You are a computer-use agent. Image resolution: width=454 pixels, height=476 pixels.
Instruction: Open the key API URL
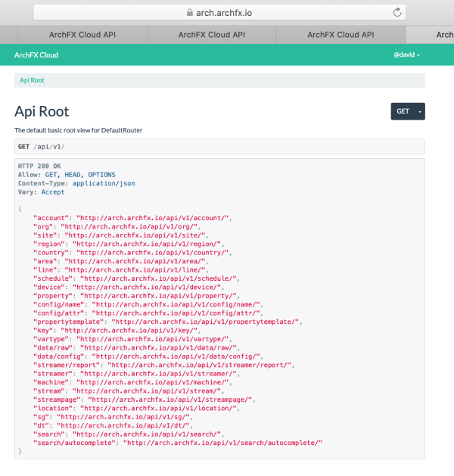coord(129,331)
